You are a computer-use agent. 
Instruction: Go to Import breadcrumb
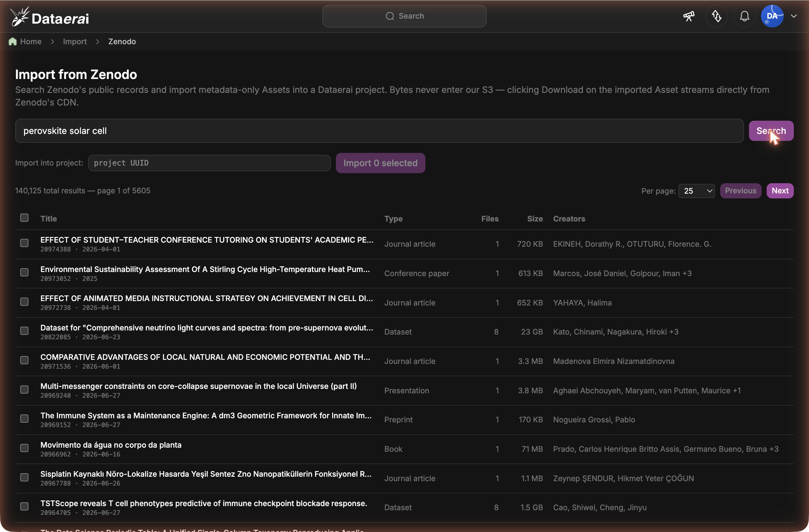coord(75,41)
